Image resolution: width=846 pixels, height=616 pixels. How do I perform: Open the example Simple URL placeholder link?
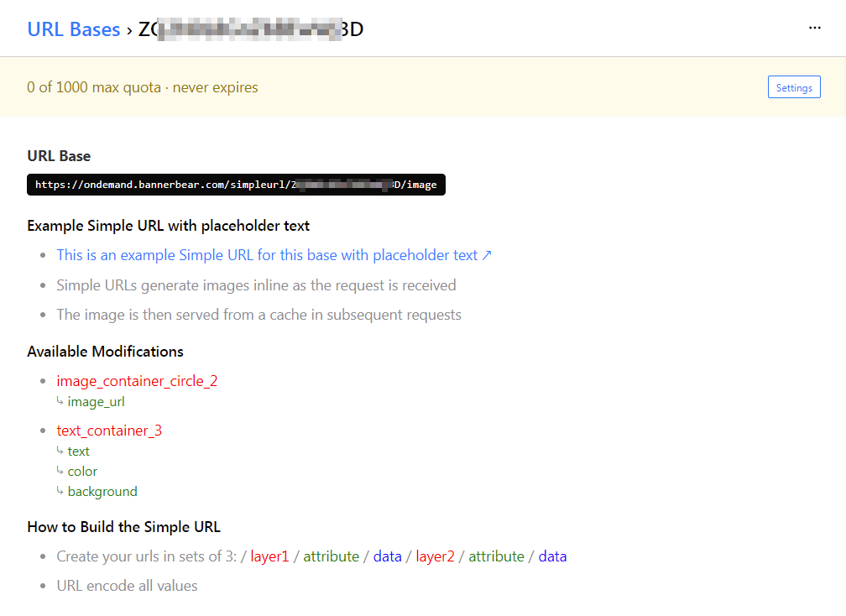click(267, 255)
